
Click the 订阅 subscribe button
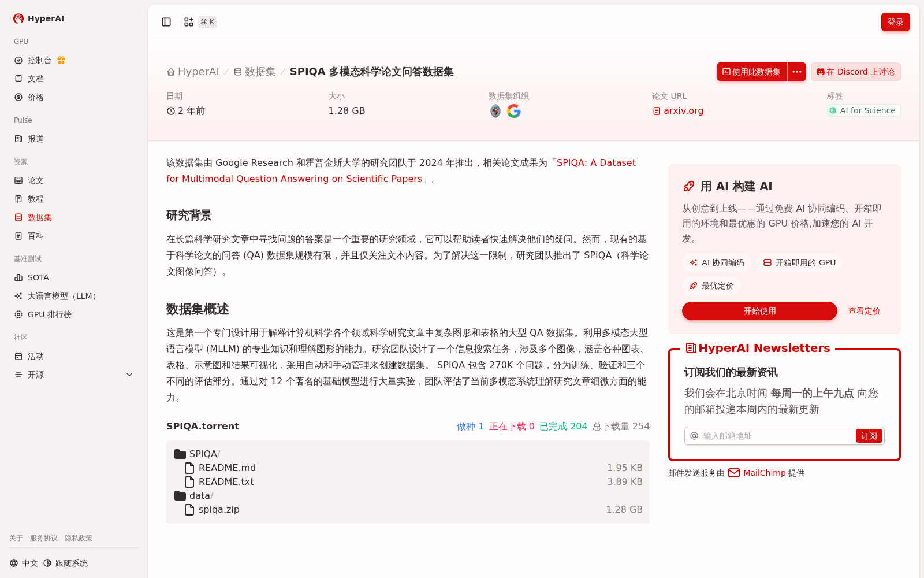(869, 436)
